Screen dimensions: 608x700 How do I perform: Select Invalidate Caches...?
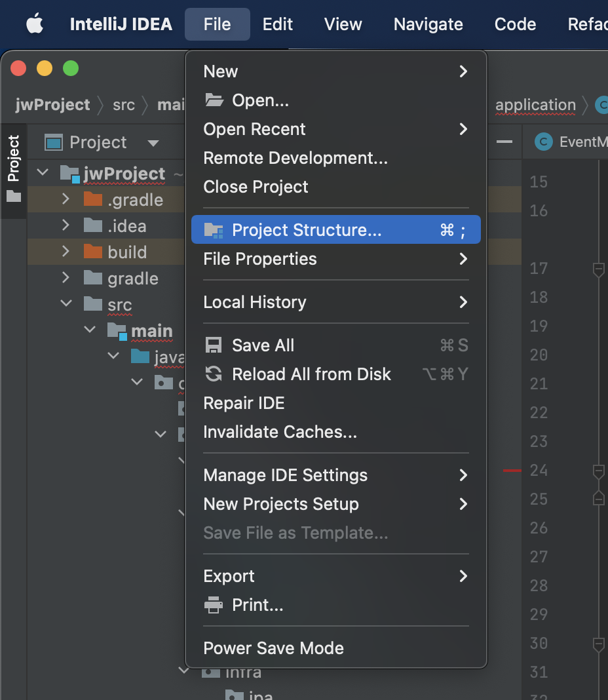(335, 432)
